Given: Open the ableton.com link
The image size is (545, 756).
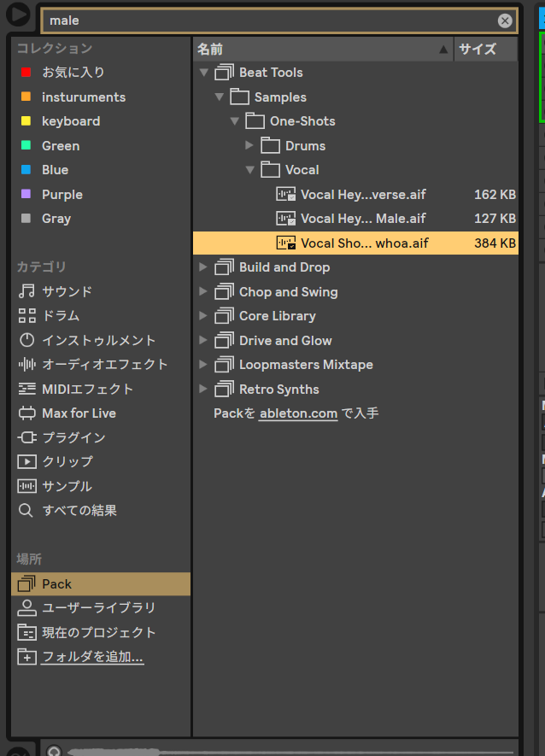Looking at the screenshot, I should (x=298, y=413).
